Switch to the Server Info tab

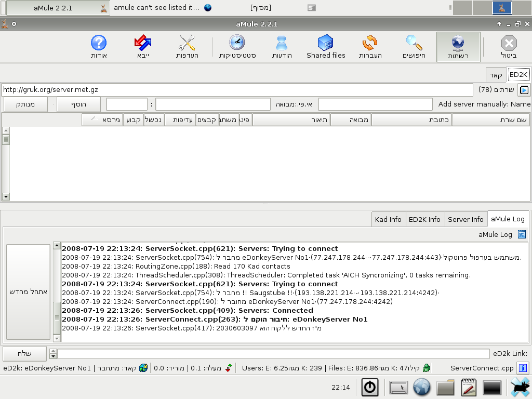tap(465, 219)
